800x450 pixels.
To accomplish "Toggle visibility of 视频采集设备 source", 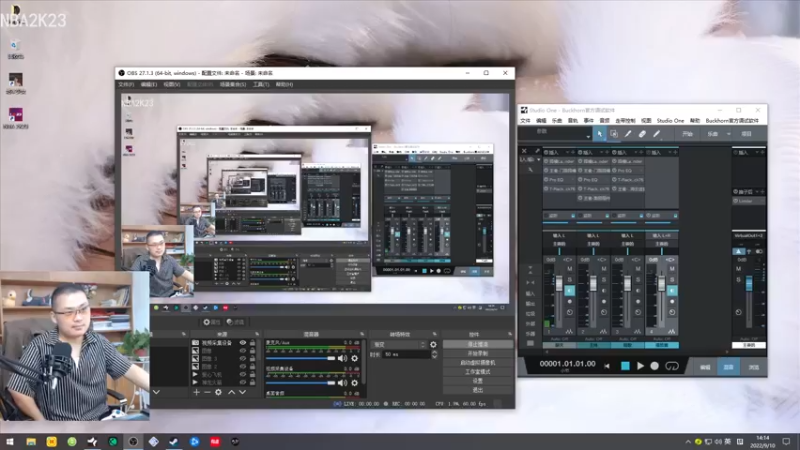I will tap(243, 343).
